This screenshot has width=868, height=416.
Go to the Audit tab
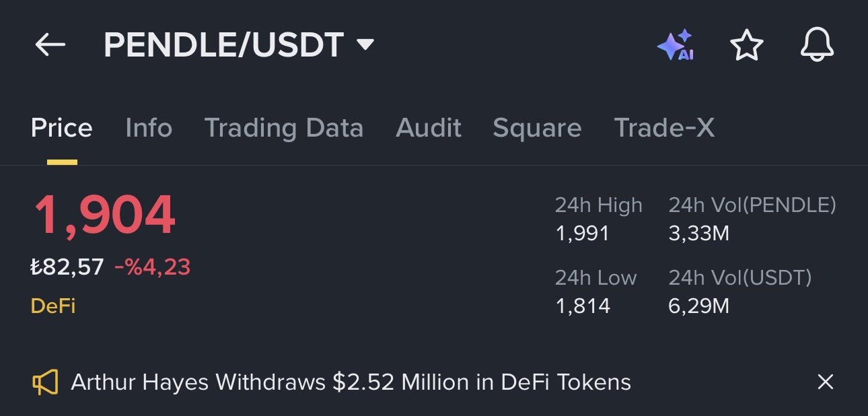[x=429, y=128]
